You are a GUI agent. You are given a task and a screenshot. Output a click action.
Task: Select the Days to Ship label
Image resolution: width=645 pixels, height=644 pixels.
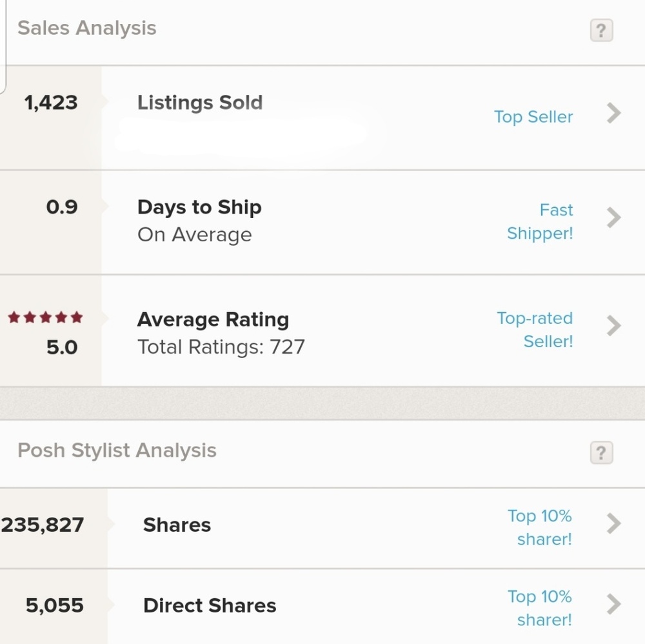pos(199,207)
